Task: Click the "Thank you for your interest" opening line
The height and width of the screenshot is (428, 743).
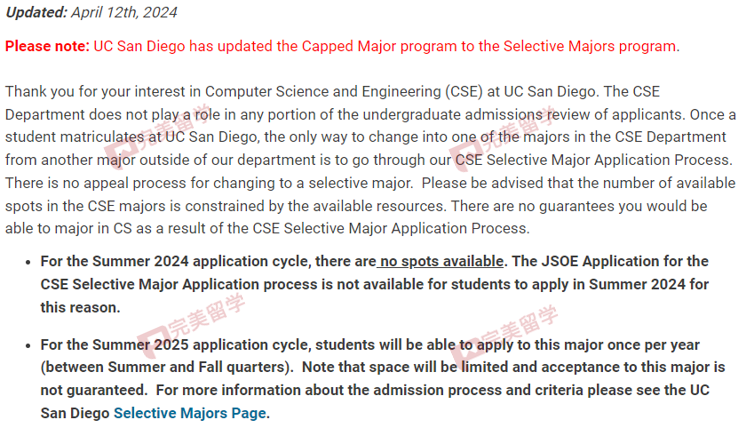Action: tap(98, 91)
